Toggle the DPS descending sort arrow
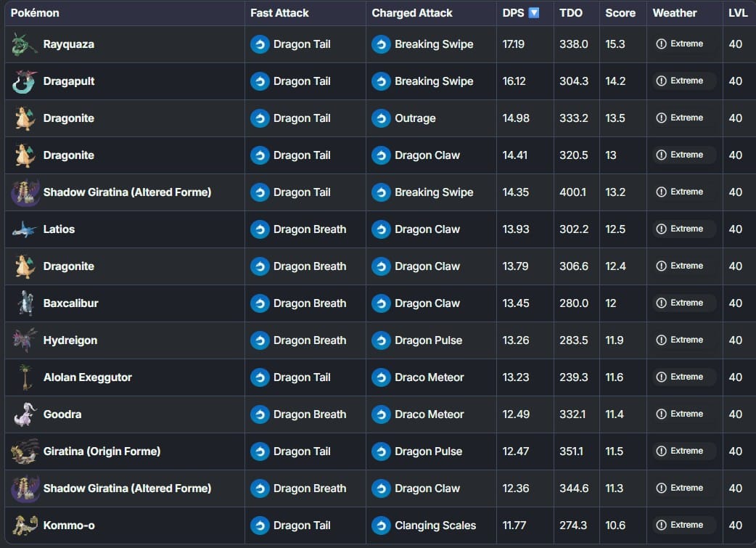 tap(534, 13)
